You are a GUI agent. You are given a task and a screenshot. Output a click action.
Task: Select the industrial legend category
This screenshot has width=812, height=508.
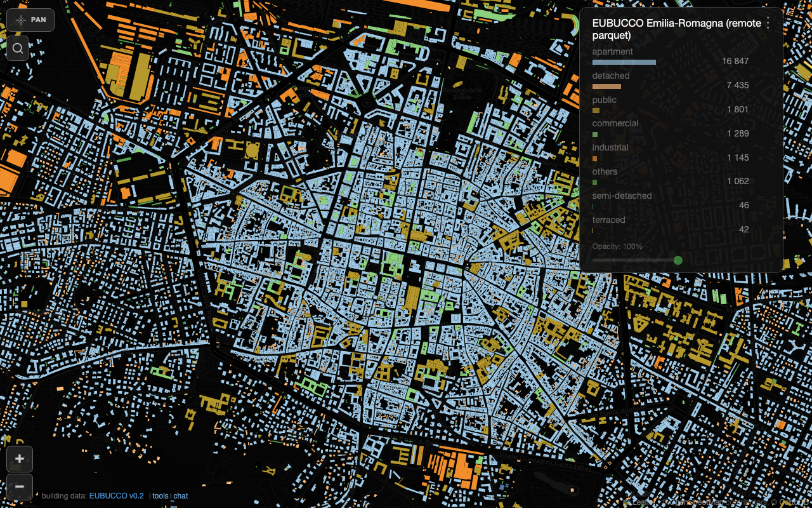click(610, 147)
